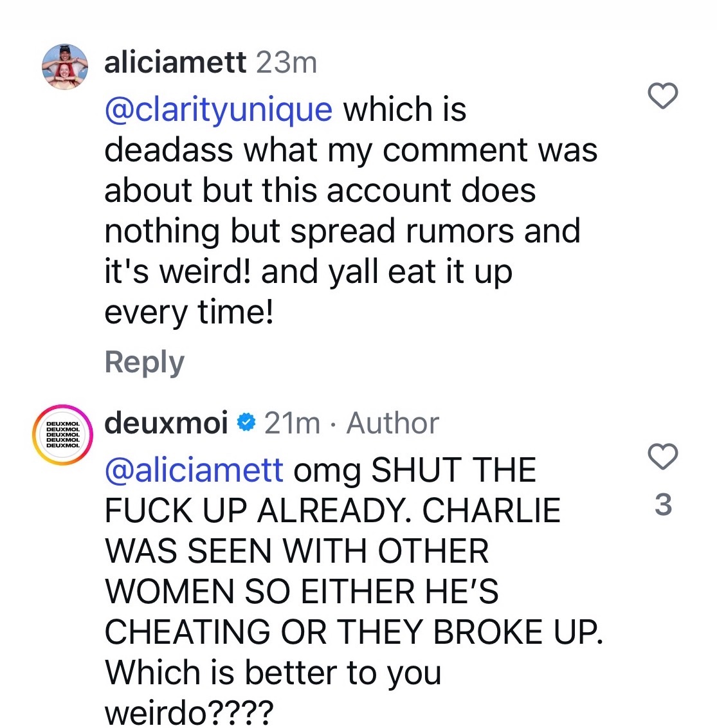Follow the @clarityunique mention link
Viewport: 717px width, 728px height.
tap(218, 111)
